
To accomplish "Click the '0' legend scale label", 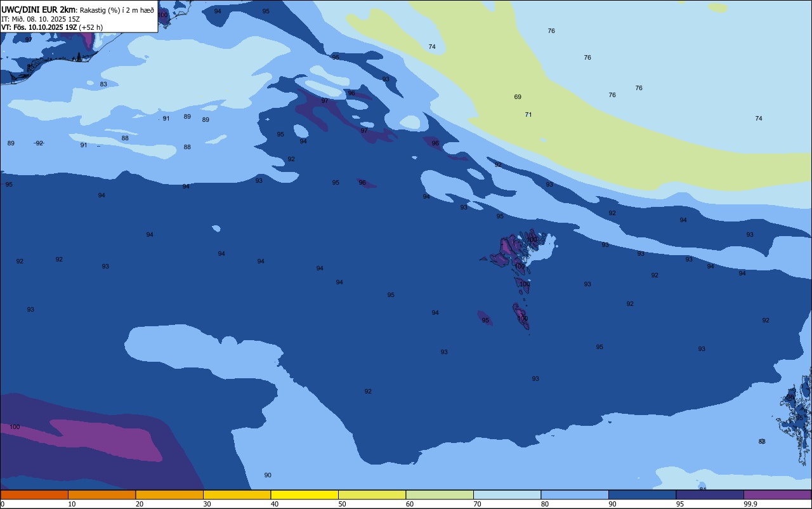I will 3,504.
